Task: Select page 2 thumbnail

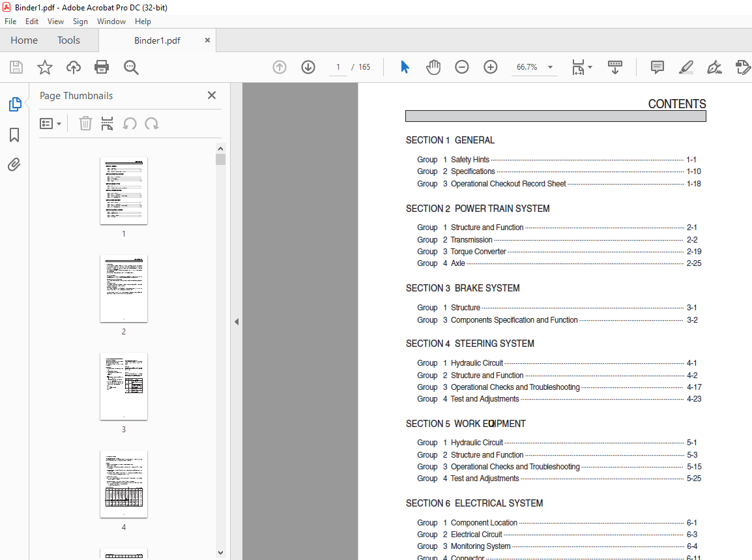Action: [x=124, y=288]
